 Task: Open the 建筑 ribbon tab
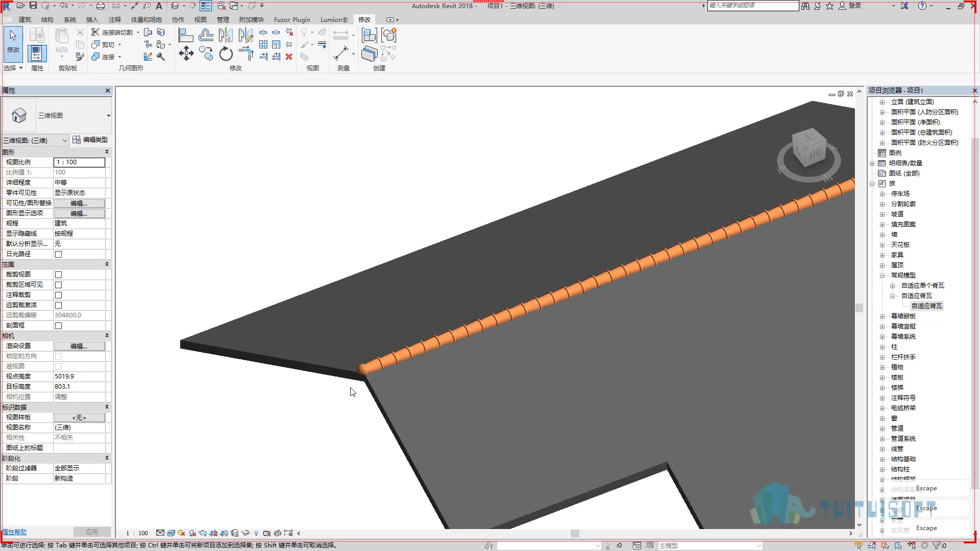[25, 19]
